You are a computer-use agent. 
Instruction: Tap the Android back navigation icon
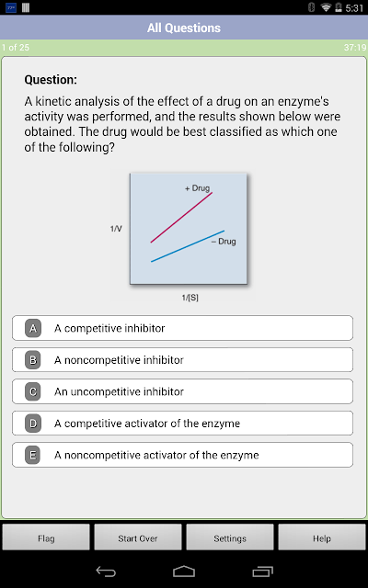coord(106,571)
